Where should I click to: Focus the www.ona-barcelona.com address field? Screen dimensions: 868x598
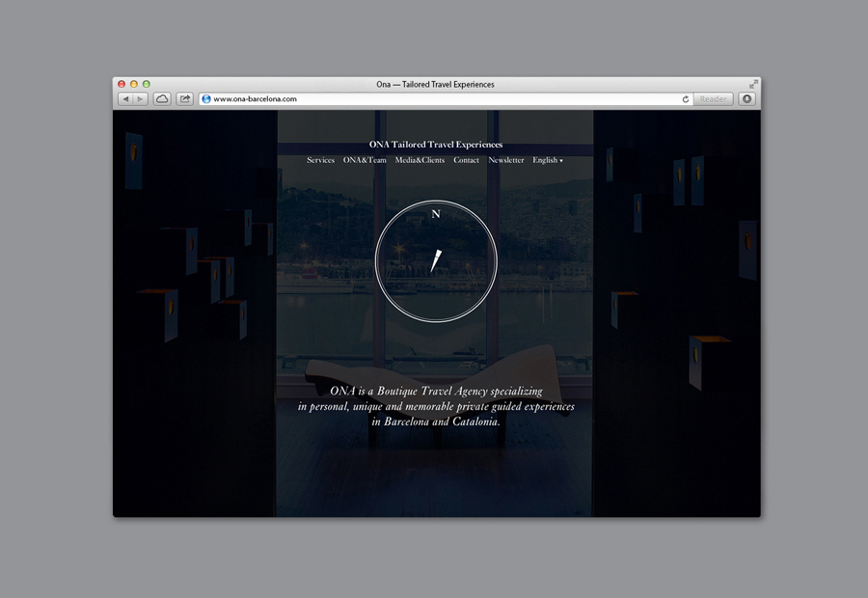tap(446, 99)
